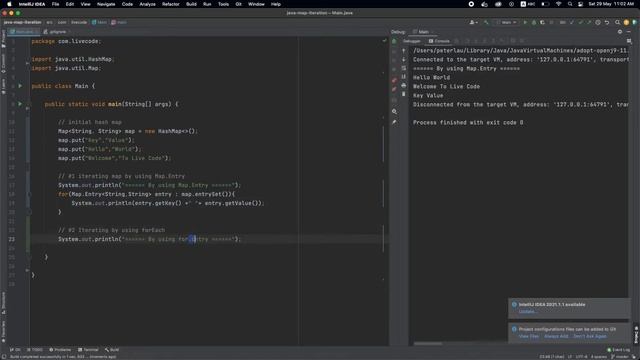Open the git branch widget in status bar
This screenshot has width=640, height=360.
click(x=620, y=357)
